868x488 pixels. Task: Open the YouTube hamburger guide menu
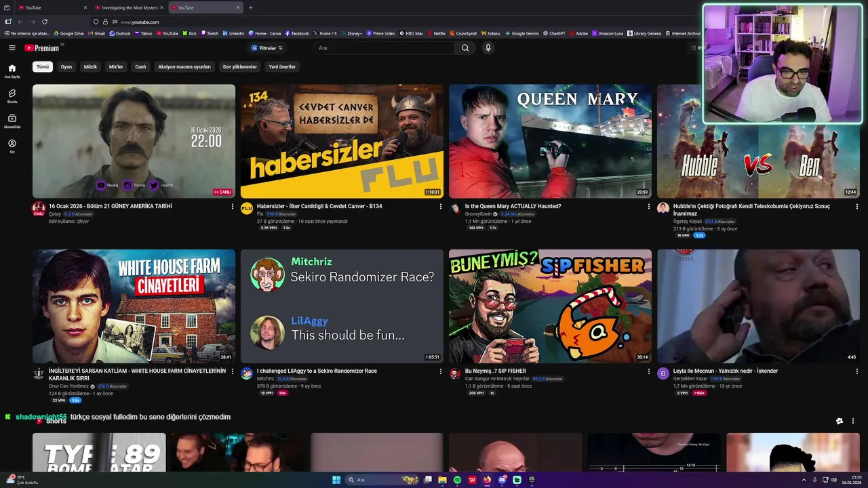click(x=12, y=48)
